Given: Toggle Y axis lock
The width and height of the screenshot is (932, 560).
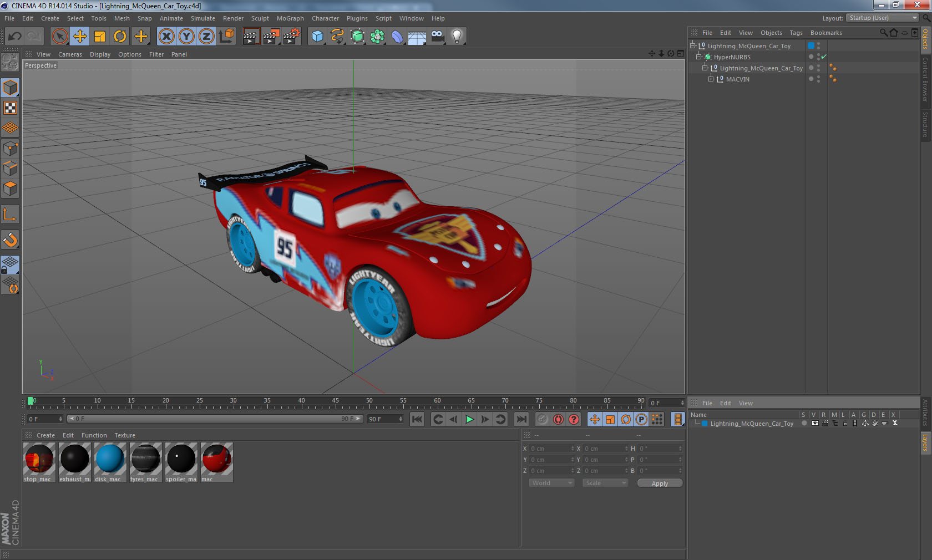Looking at the screenshot, I should pos(186,37).
